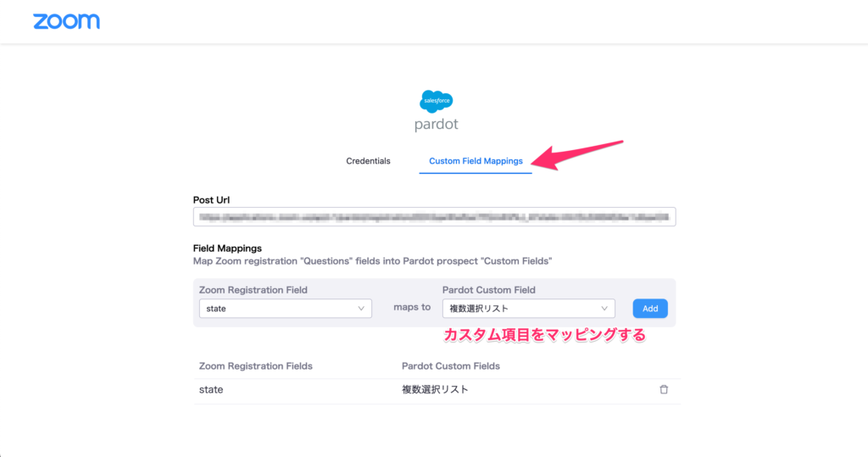This screenshot has height=457, width=868.
Task: Click the 'state' cell in the mappings table
Action: tap(211, 389)
